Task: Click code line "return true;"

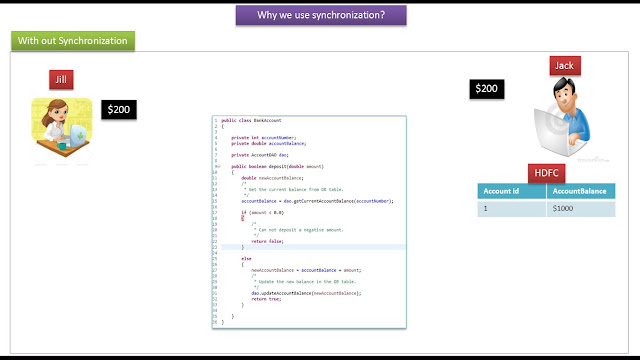Action: 266,299
